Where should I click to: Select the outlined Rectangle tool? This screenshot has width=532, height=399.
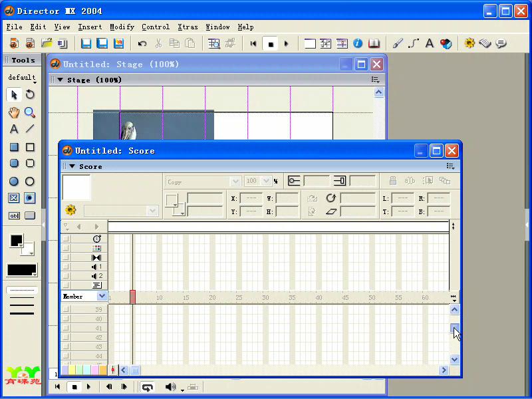click(x=30, y=147)
